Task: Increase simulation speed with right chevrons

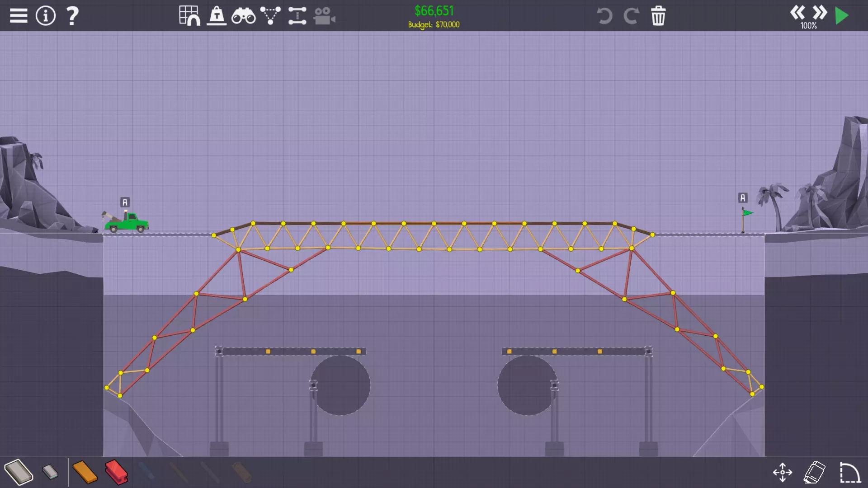Action: [820, 12]
